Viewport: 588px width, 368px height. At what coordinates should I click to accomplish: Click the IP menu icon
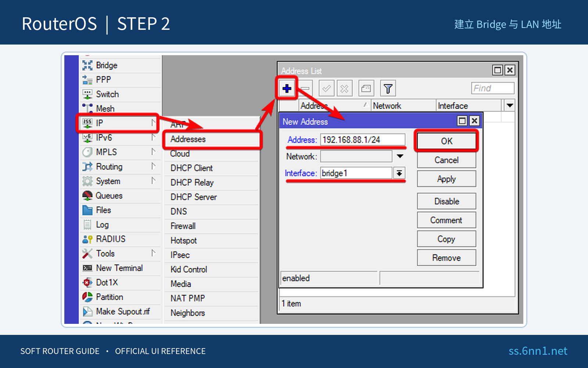[x=87, y=123]
